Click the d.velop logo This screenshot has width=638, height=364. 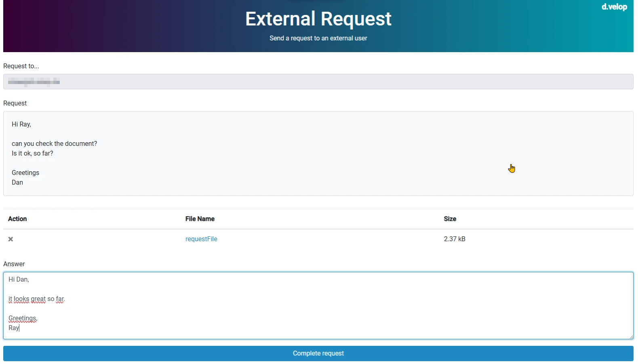pos(614,7)
